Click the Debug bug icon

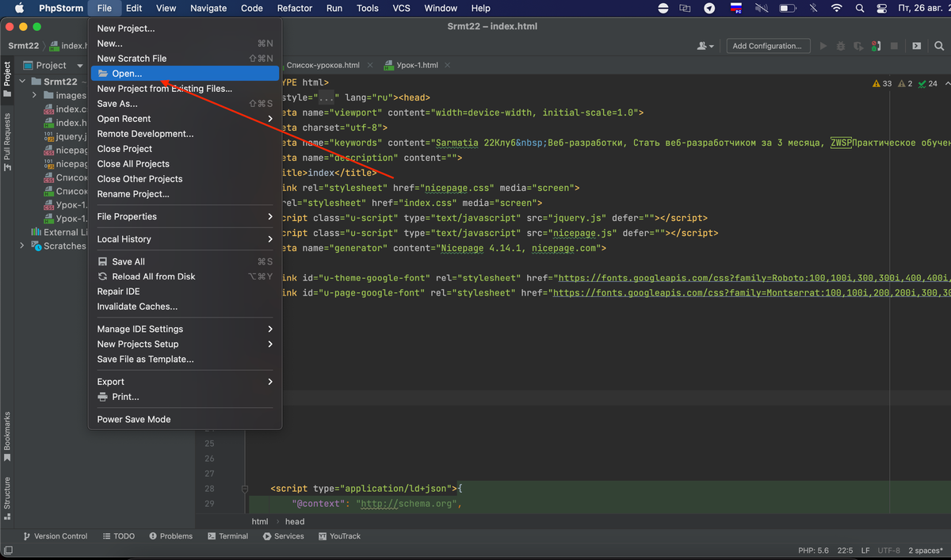click(x=841, y=46)
